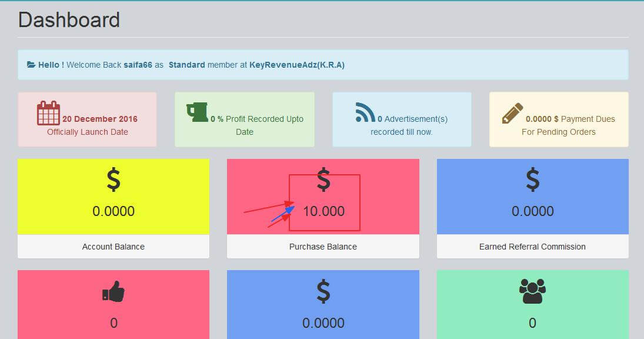The width and height of the screenshot is (644, 339).
Task: Click the 20 December 2016 date text
Action: [x=100, y=119]
